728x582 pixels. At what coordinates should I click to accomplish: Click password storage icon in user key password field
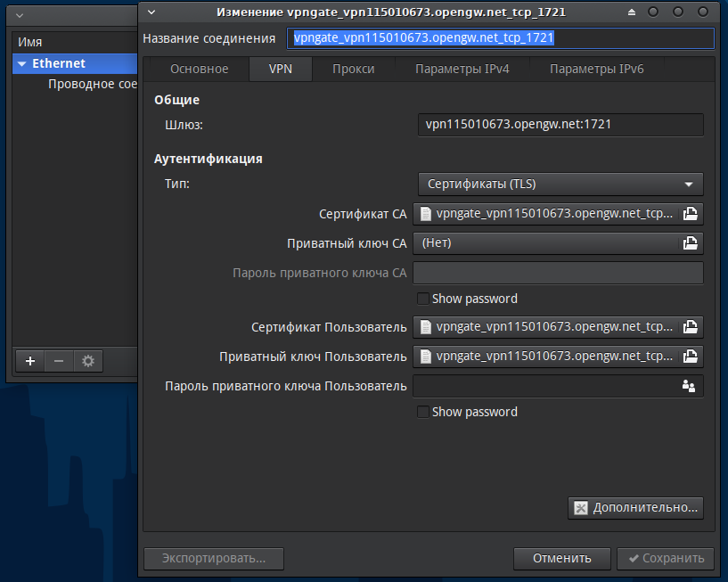click(688, 386)
